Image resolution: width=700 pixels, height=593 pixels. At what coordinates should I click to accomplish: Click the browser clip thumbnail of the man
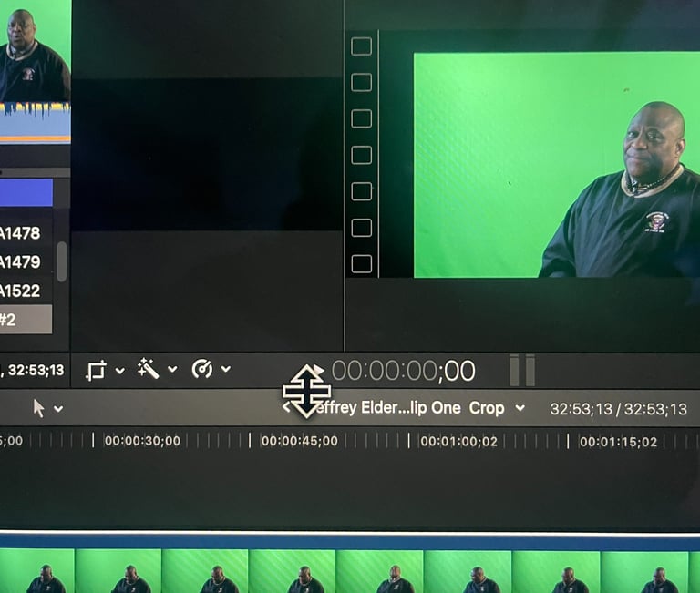point(36,50)
